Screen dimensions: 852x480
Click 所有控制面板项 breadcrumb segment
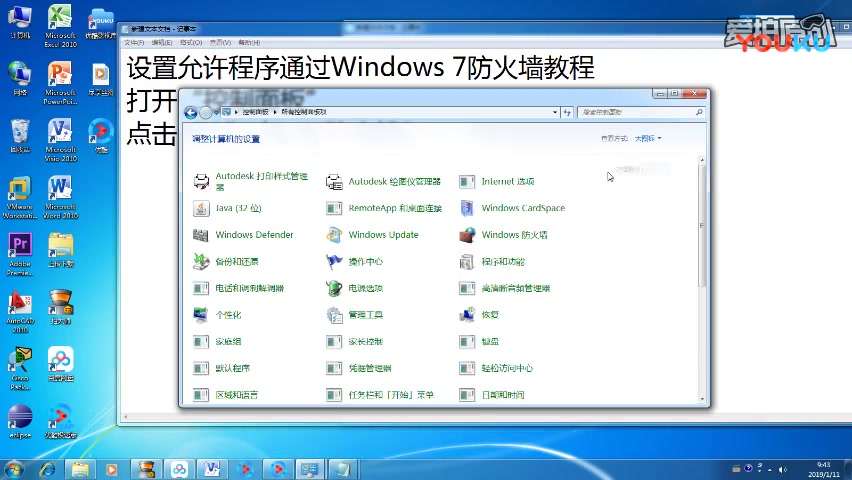[x=304, y=112]
